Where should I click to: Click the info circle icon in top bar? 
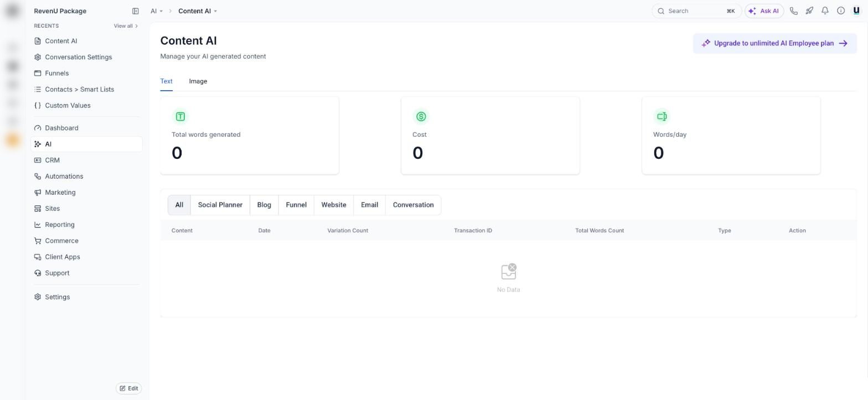point(841,11)
